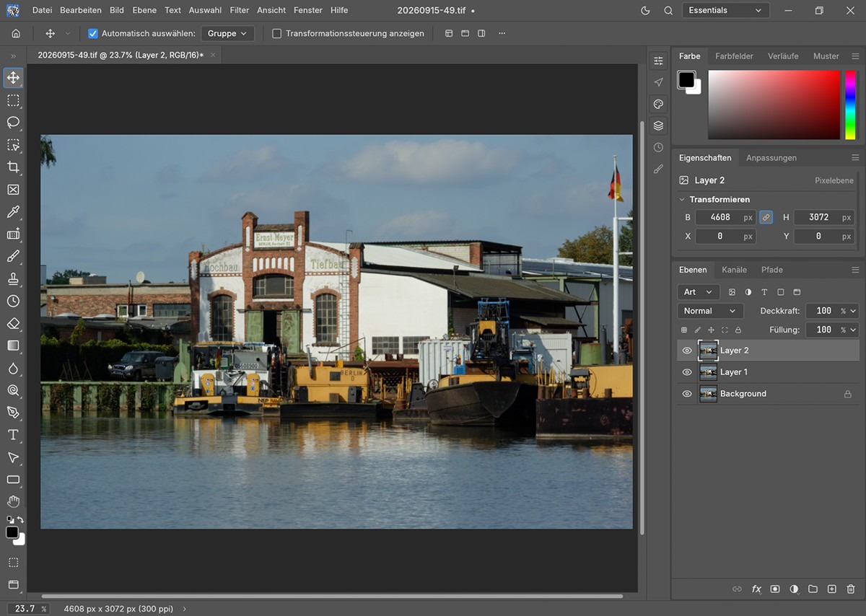Screen dimensions: 866x616
Task: Click the foreground color swatch in Farbe panel
Action: pyautogui.click(x=686, y=79)
